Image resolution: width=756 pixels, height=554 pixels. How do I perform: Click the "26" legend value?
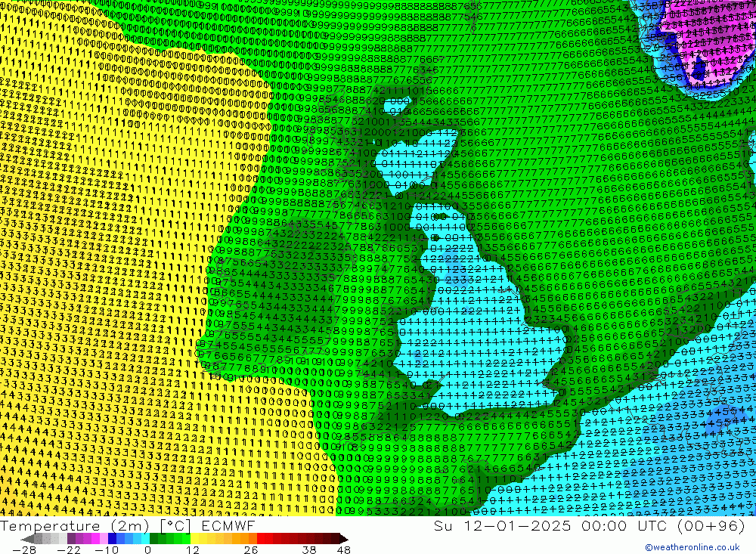click(250, 549)
